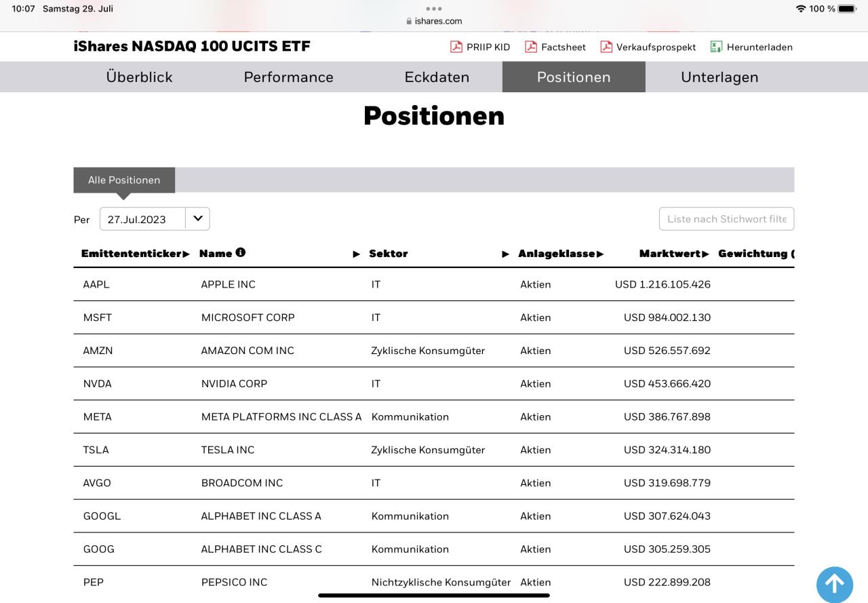
Task: Select the Alle Positionen tab
Action: click(124, 180)
